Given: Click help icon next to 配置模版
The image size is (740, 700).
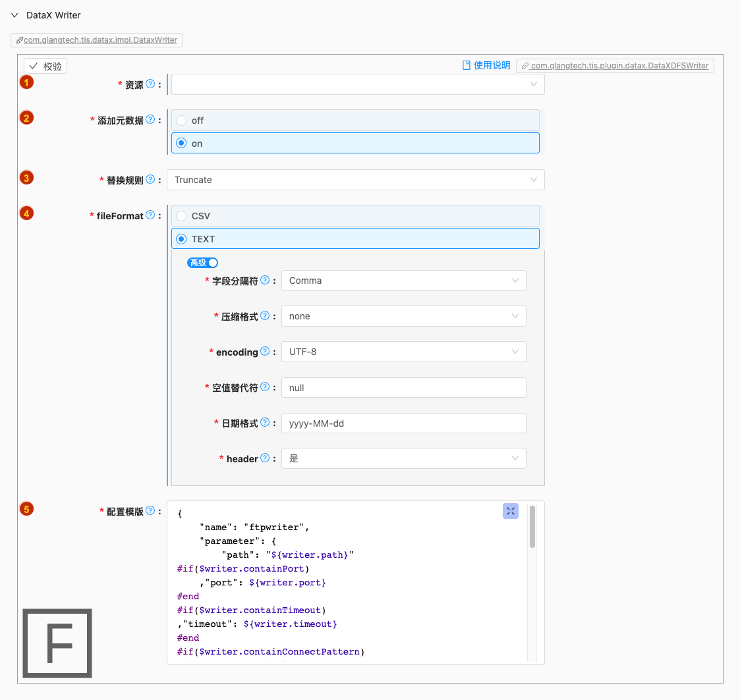Looking at the screenshot, I should [150, 511].
